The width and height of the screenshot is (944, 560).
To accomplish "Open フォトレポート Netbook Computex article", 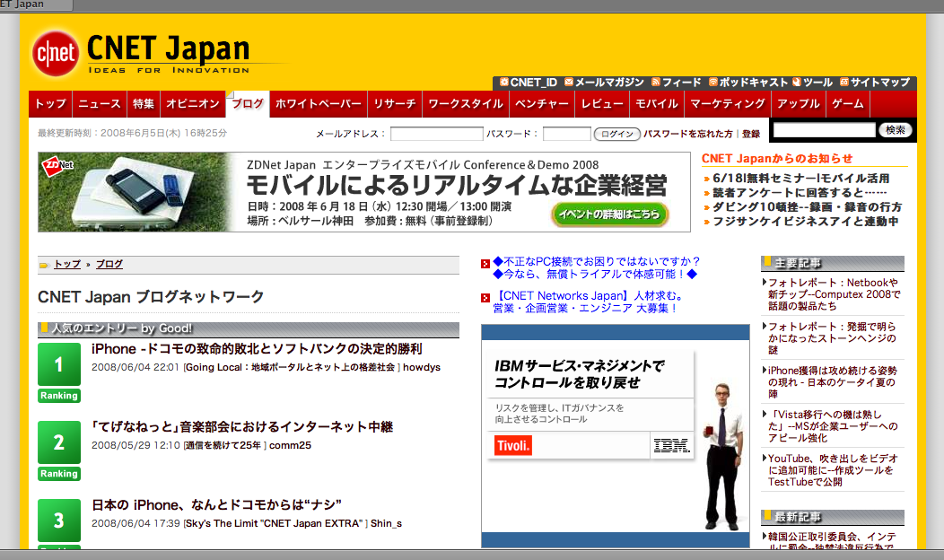I will pyautogui.click(x=834, y=294).
